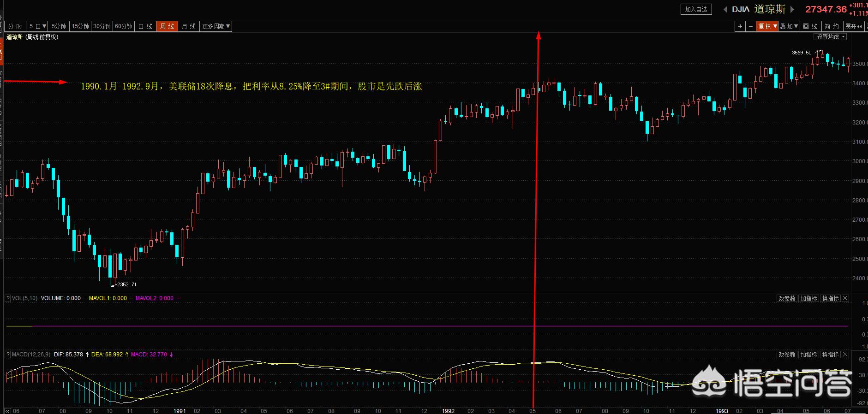Click the VOLUME: 0.000 value
The width and height of the screenshot is (868, 414).
(x=61, y=298)
